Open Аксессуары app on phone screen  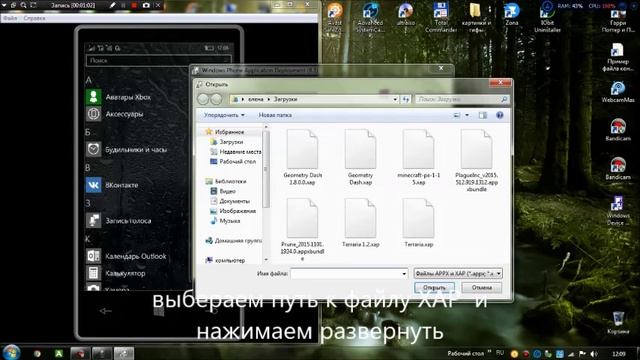tap(115, 114)
